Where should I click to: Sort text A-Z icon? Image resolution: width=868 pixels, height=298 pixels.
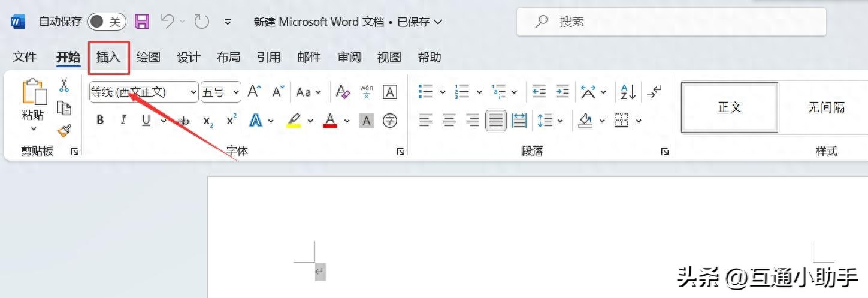(x=628, y=92)
